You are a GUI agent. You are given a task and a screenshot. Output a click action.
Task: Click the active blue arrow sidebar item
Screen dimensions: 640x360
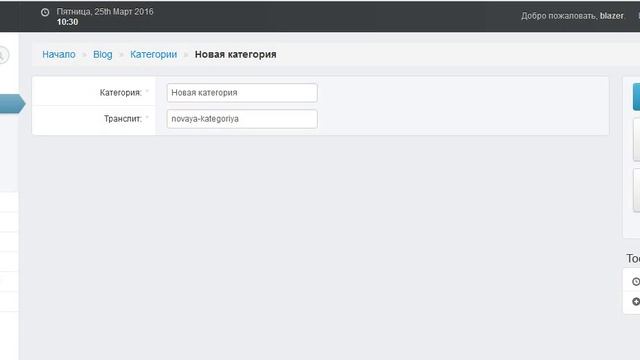click(x=12, y=104)
